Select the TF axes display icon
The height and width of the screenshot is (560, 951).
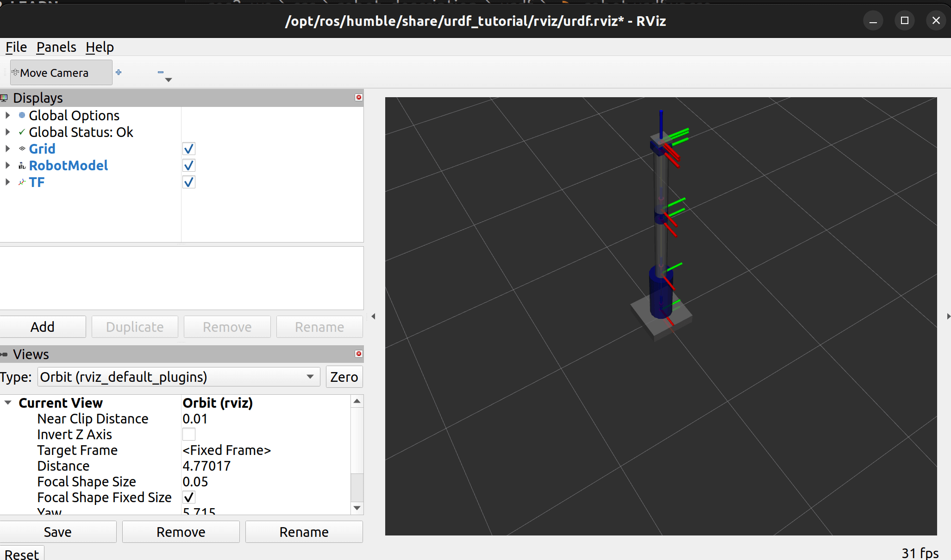pyautogui.click(x=22, y=182)
